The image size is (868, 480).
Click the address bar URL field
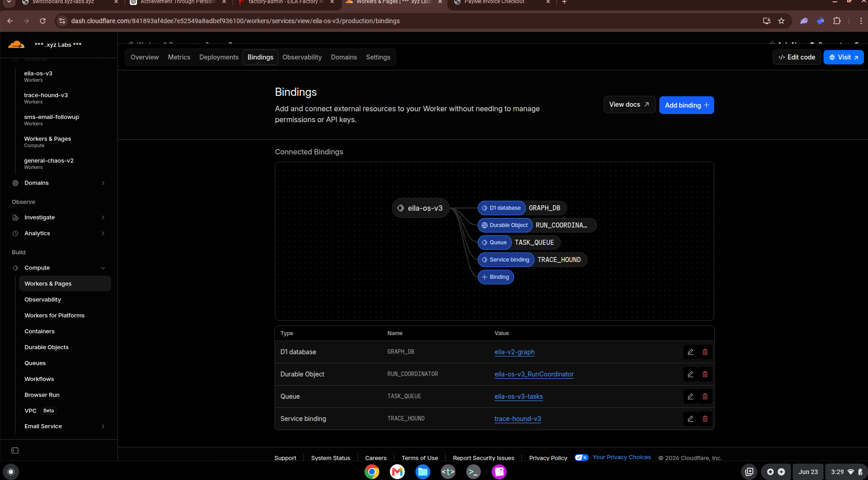click(x=235, y=21)
